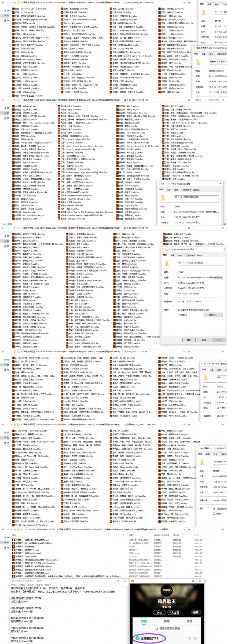Click back arrow in 04_1-11_191012-1221(70) explorer window
This screenshot has width=227, height=644.
tap(3, 352)
